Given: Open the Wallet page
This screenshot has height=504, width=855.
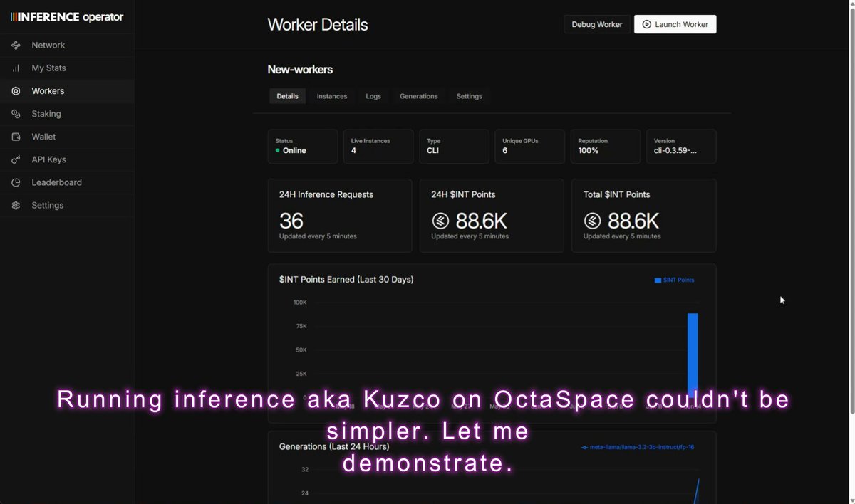Looking at the screenshot, I should (x=67, y=137).
